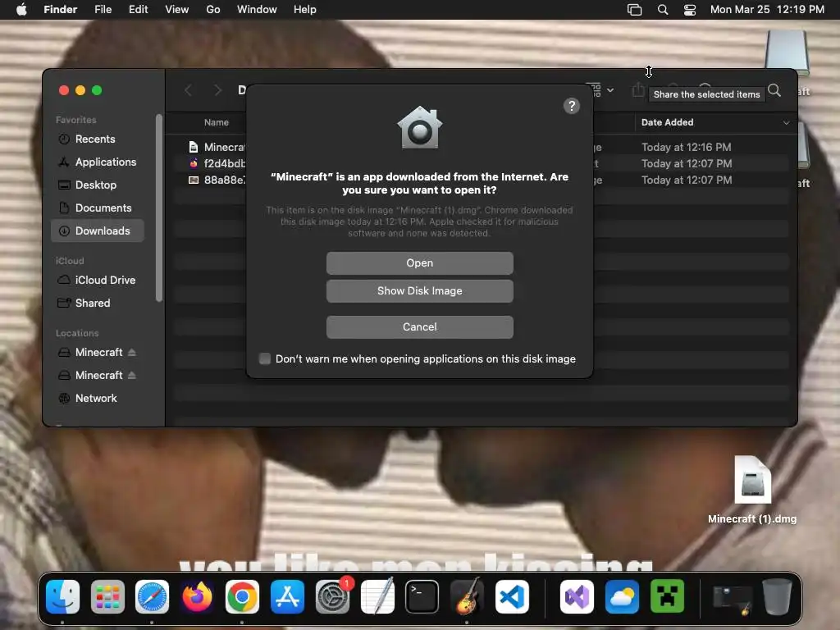Open Spotlight search in menu bar
Screen dimensions: 840x630
point(663,10)
